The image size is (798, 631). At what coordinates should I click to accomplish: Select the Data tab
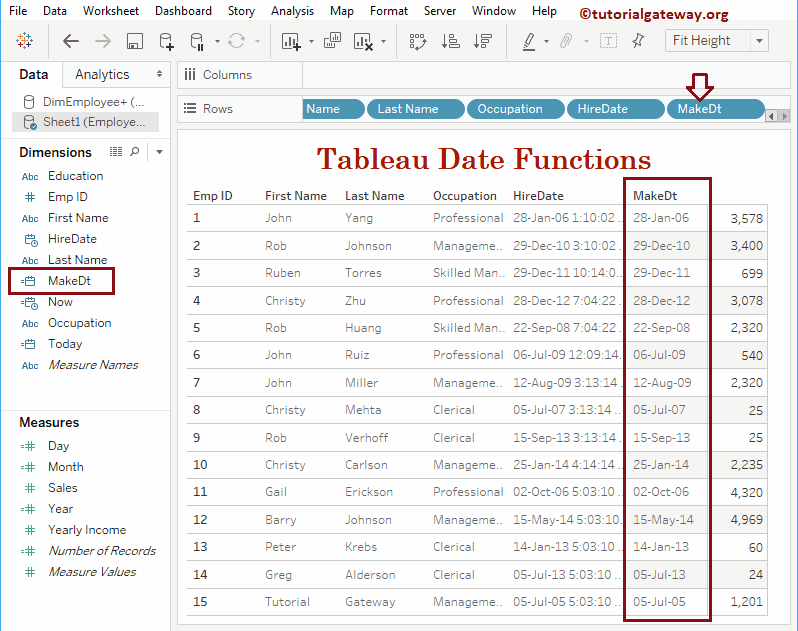34,74
